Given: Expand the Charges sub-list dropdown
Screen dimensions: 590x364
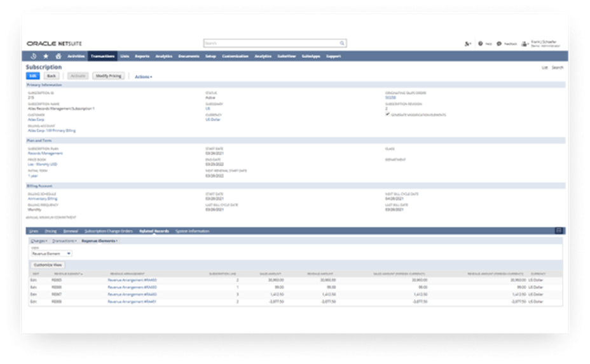Looking at the screenshot, I should tap(38, 241).
